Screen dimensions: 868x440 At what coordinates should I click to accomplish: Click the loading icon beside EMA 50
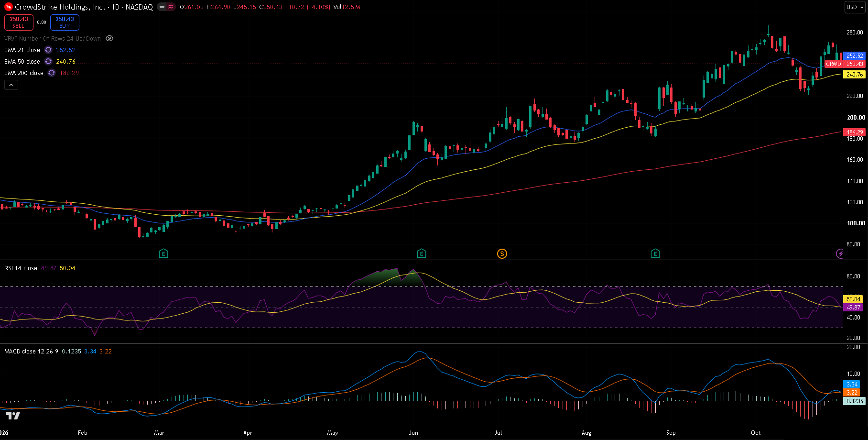click(x=48, y=61)
